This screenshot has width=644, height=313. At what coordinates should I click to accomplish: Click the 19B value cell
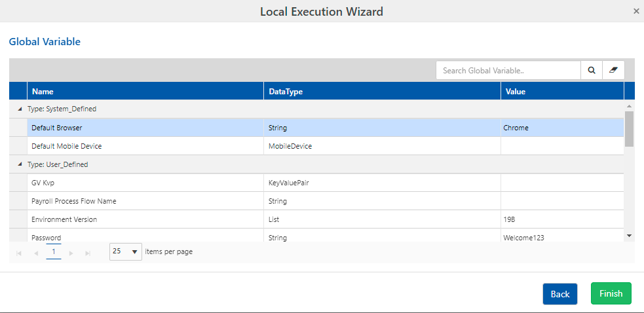coord(562,219)
